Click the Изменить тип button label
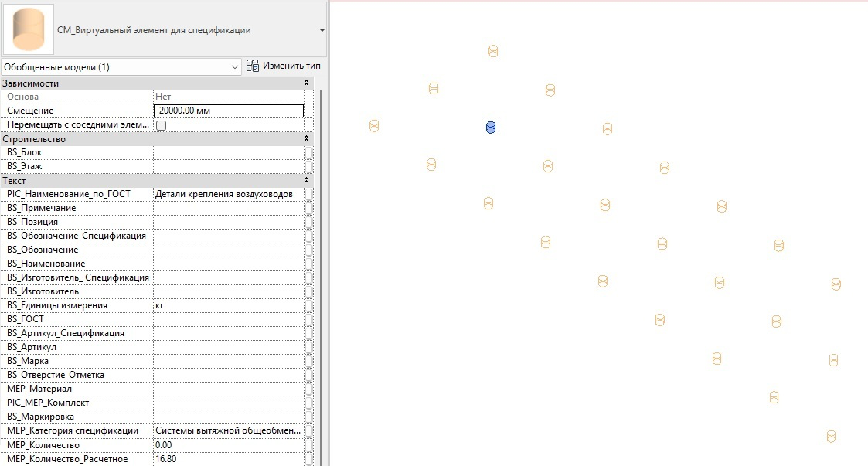 291,66
